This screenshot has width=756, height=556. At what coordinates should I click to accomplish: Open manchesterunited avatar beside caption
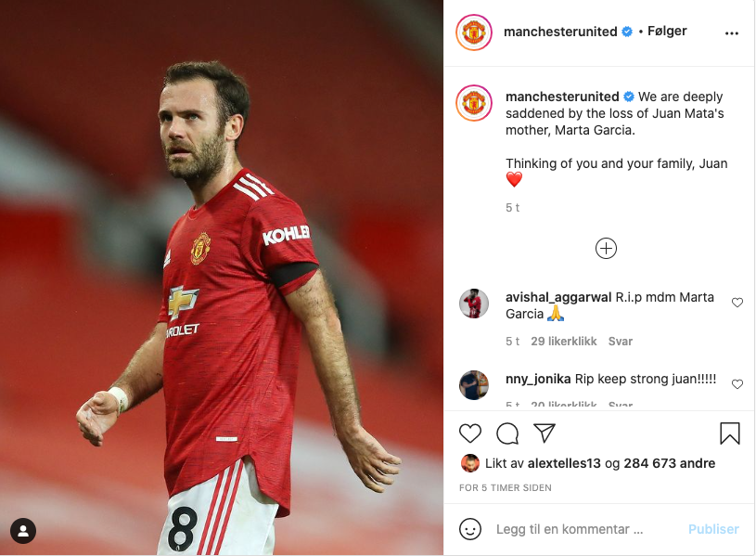pyautogui.click(x=474, y=102)
